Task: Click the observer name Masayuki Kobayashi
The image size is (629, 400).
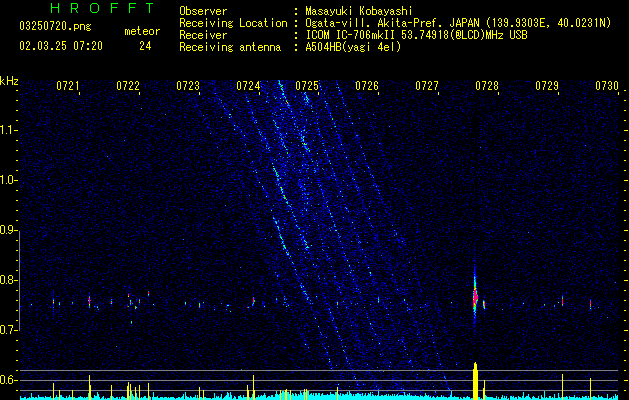Action: click(x=359, y=11)
